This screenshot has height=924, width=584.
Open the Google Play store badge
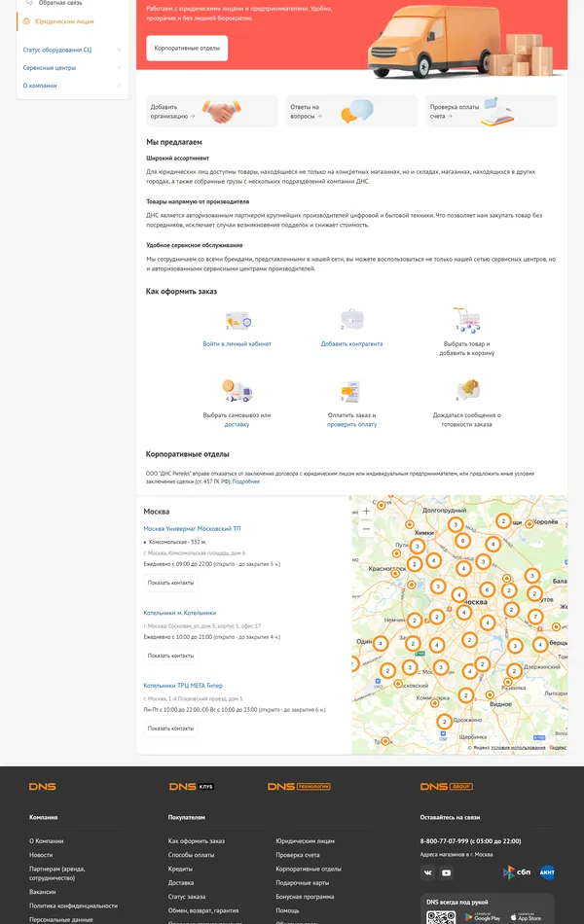point(483,917)
